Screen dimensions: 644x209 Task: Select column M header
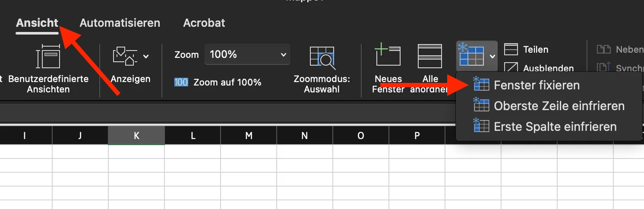pos(249,136)
